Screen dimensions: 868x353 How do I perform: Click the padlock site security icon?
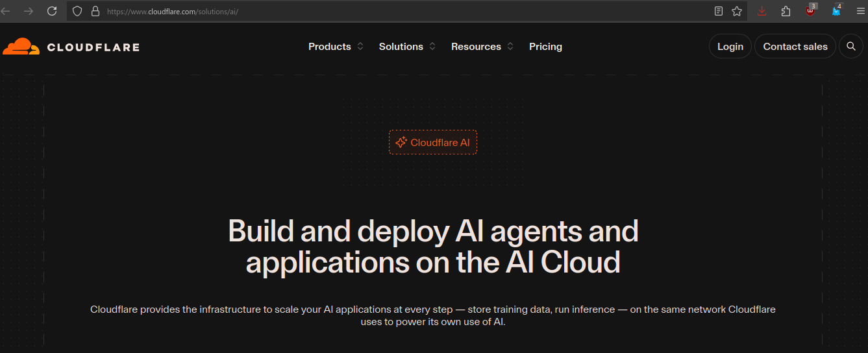pos(95,11)
